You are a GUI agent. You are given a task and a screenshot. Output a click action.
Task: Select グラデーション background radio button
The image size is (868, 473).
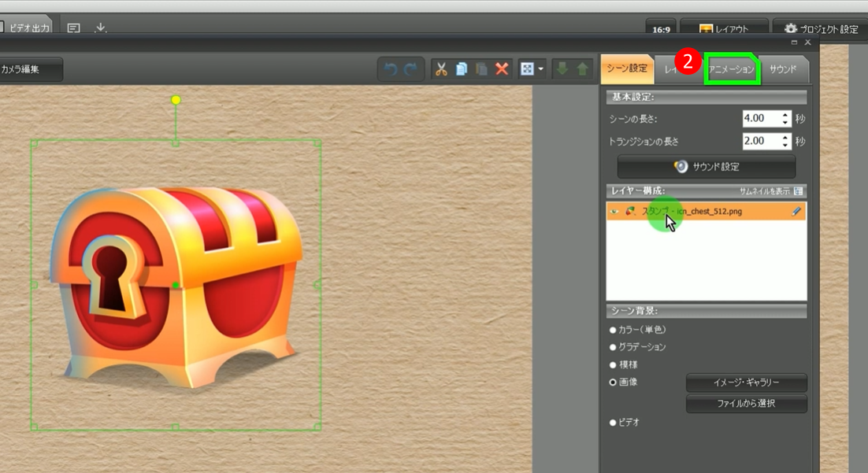coord(613,347)
